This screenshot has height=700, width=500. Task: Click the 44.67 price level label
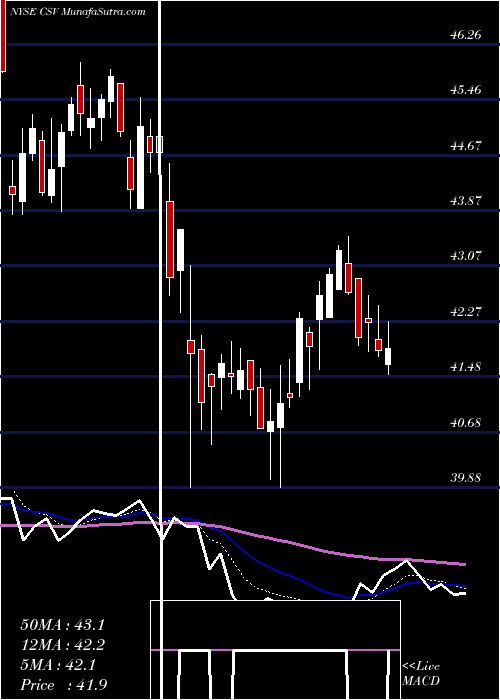coord(466,145)
